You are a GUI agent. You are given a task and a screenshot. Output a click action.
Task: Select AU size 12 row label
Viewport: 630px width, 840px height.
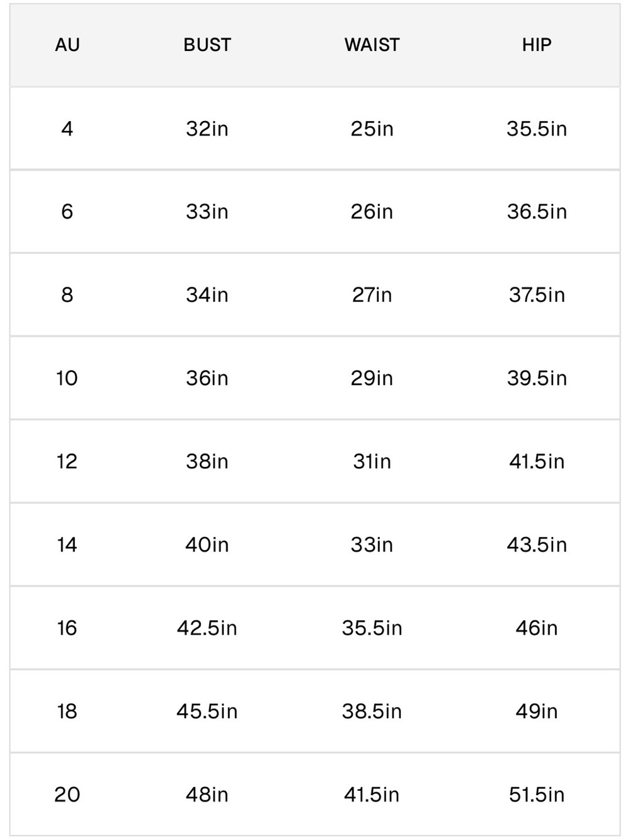pyautogui.click(x=67, y=461)
